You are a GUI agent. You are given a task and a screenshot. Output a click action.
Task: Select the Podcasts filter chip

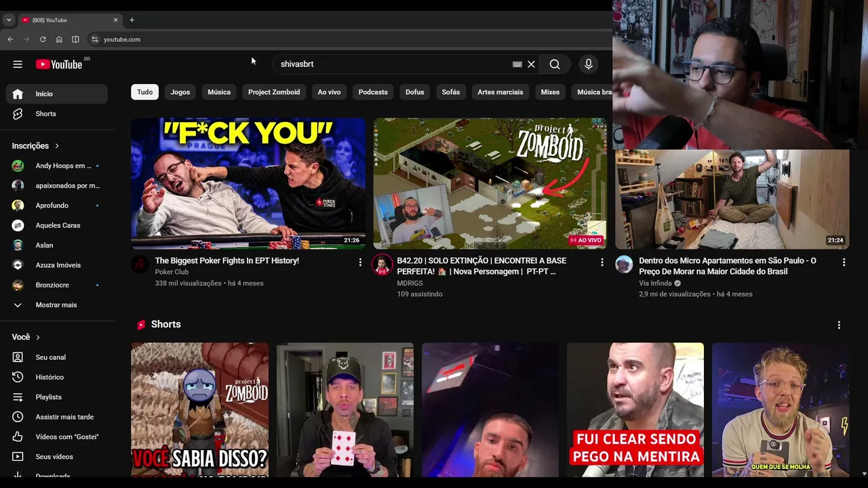tap(373, 92)
